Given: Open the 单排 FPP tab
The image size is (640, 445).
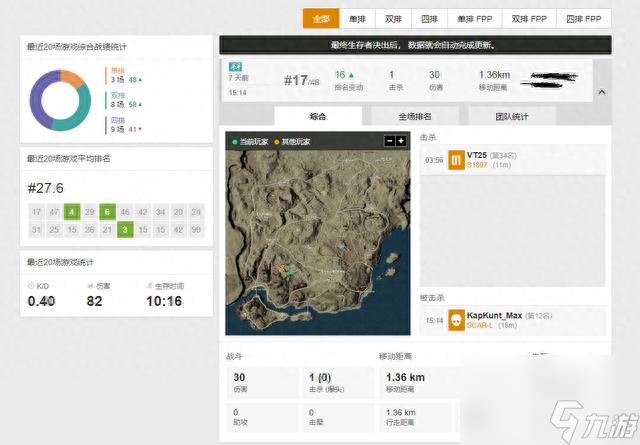Looking at the screenshot, I should point(474,19).
